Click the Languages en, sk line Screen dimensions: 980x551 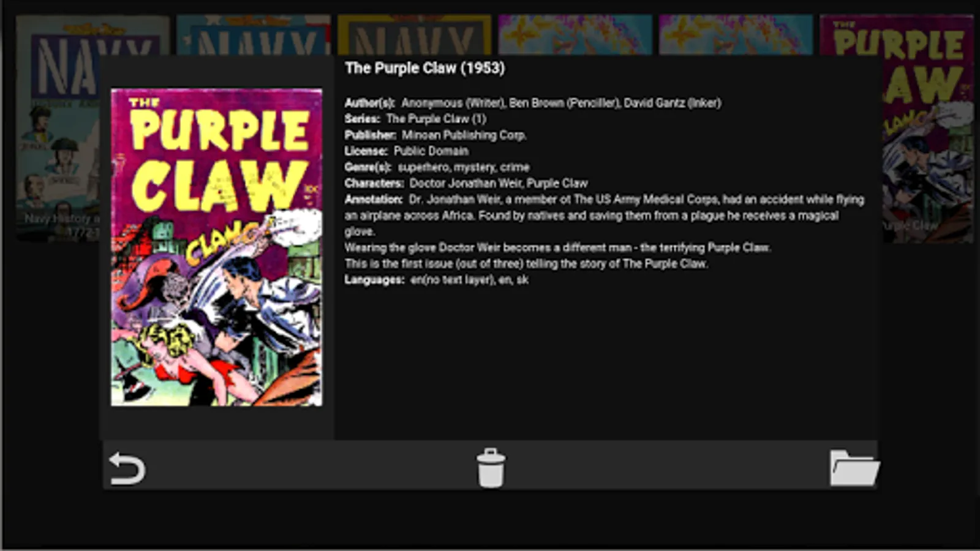[x=436, y=280]
